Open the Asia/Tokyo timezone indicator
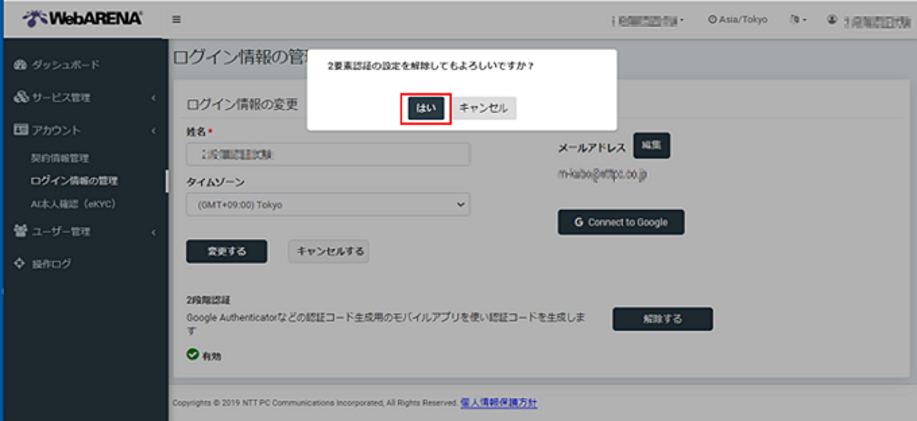Screen dimensions: 917x421 pos(737,19)
